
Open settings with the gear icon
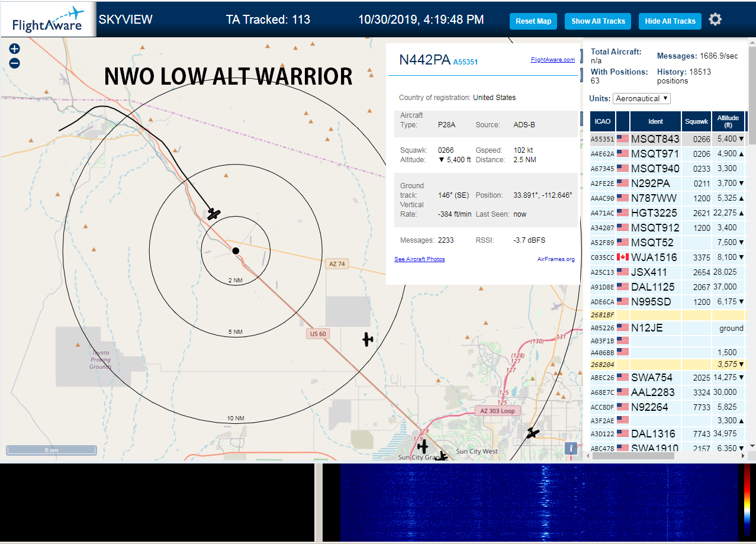tap(715, 20)
